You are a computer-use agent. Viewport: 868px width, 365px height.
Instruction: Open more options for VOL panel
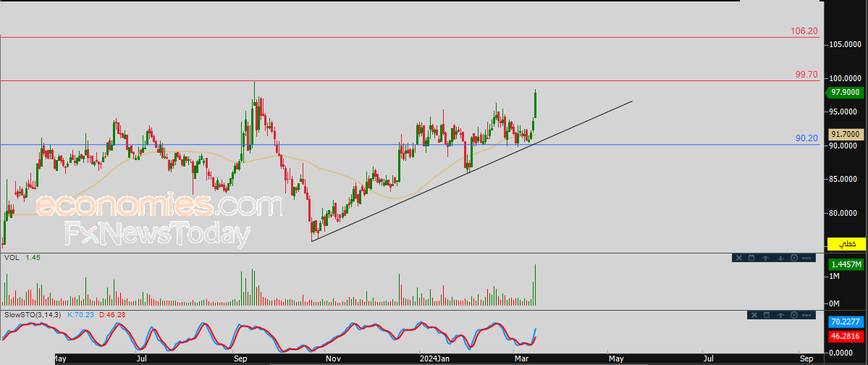click(806, 258)
